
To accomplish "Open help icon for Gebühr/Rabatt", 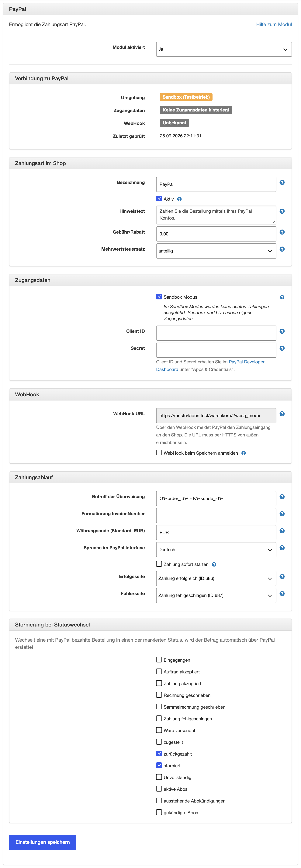I will (282, 232).
